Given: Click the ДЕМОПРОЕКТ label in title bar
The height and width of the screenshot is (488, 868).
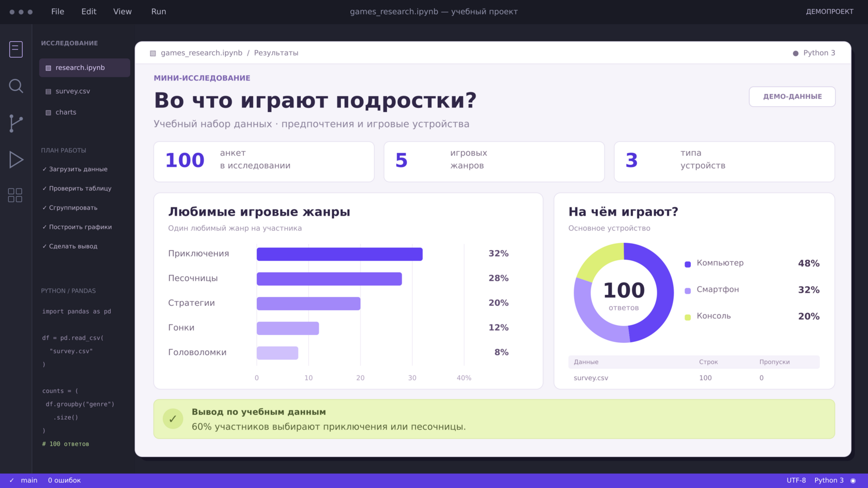Looking at the screenshot, I should [830, 11].
